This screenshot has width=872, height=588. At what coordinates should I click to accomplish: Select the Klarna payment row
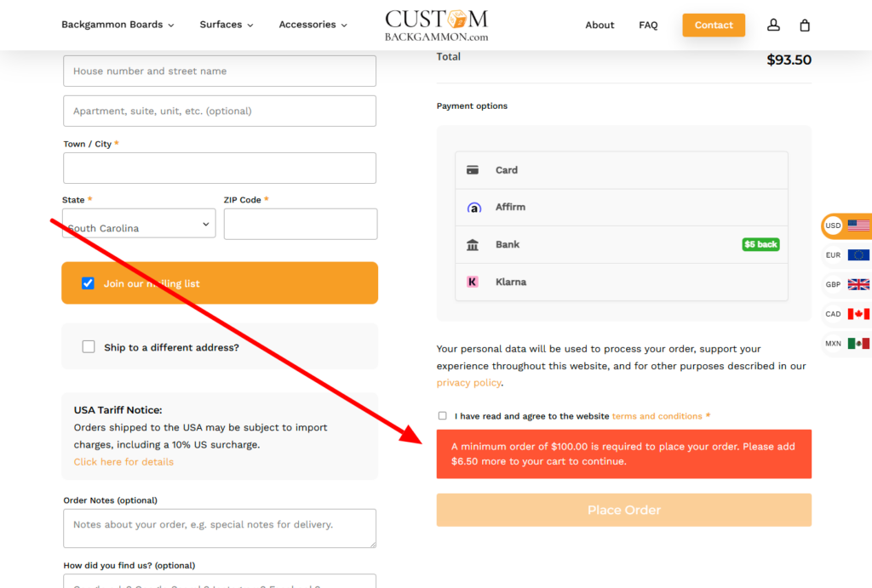621,282
